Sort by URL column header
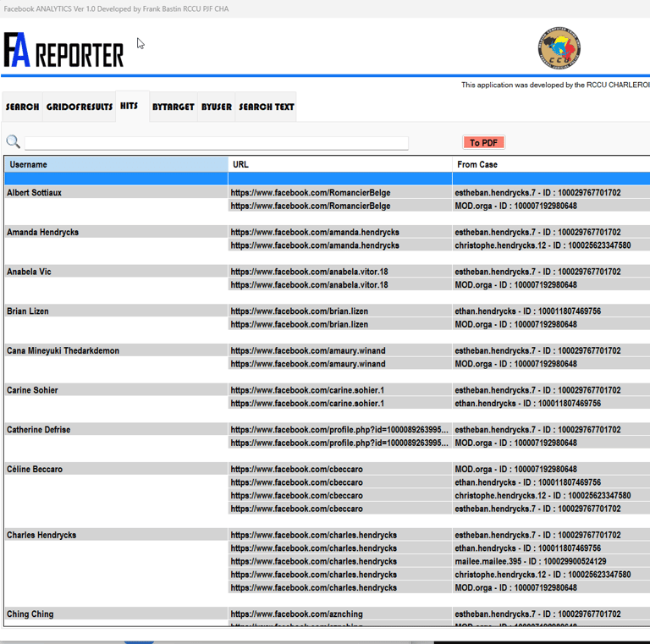 (x=340, y=164)
